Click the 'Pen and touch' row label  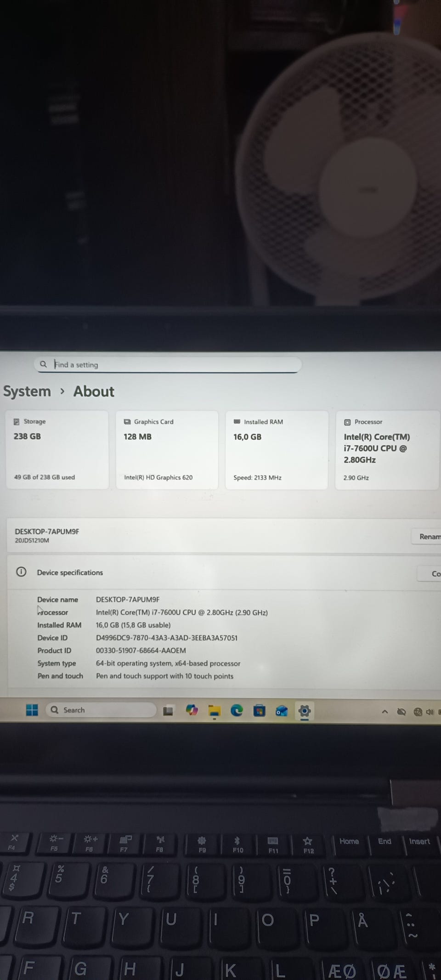pos(60,676)
